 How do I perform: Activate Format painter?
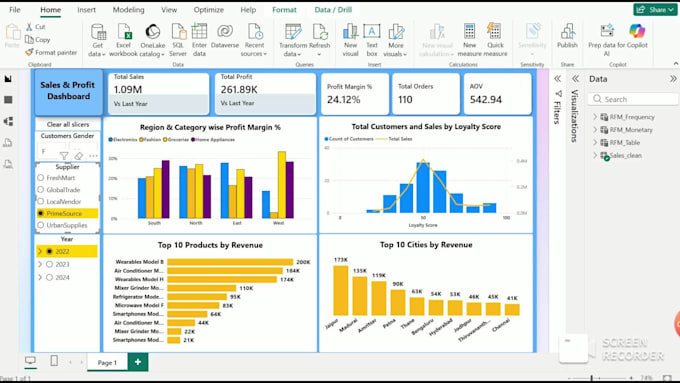[x=51, y=52]
